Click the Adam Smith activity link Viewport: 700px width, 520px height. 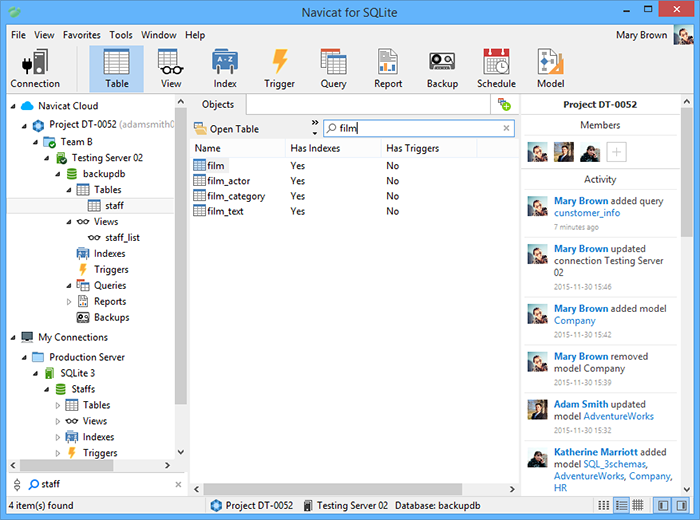(581, 404)
